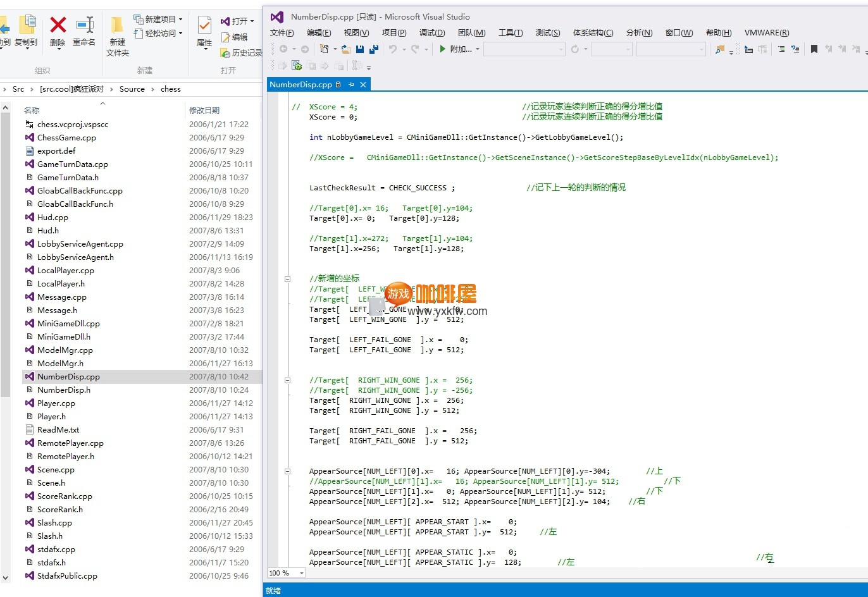Image resolution: width=868 pixels, height=597 pixels.
Task: Collapse the RIGHT_WIN_GONE code region
Action: click(287, 381)
